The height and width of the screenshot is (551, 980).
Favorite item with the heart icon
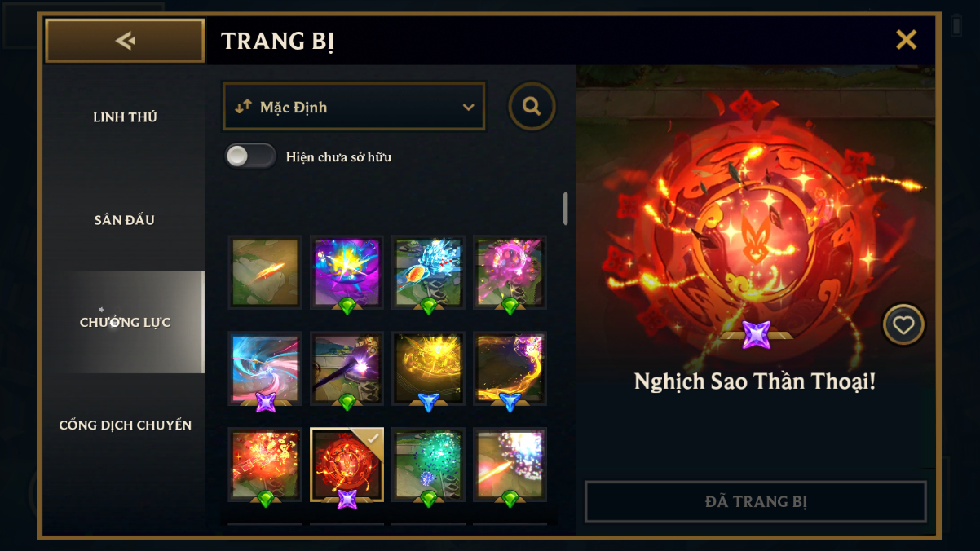(x=903, y=325)
